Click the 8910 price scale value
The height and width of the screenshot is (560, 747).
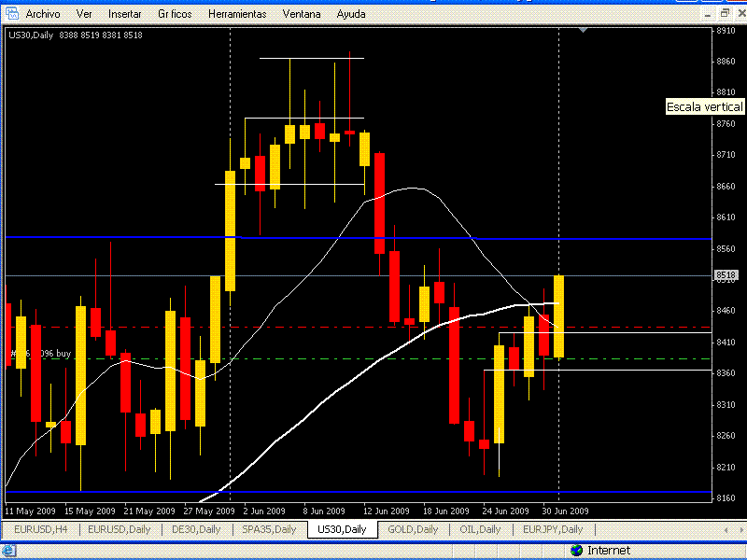click(x=726, y=31)
